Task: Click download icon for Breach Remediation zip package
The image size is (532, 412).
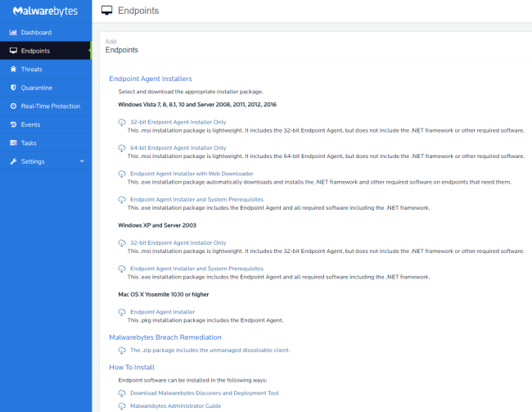Action: (x=122, y=351)
